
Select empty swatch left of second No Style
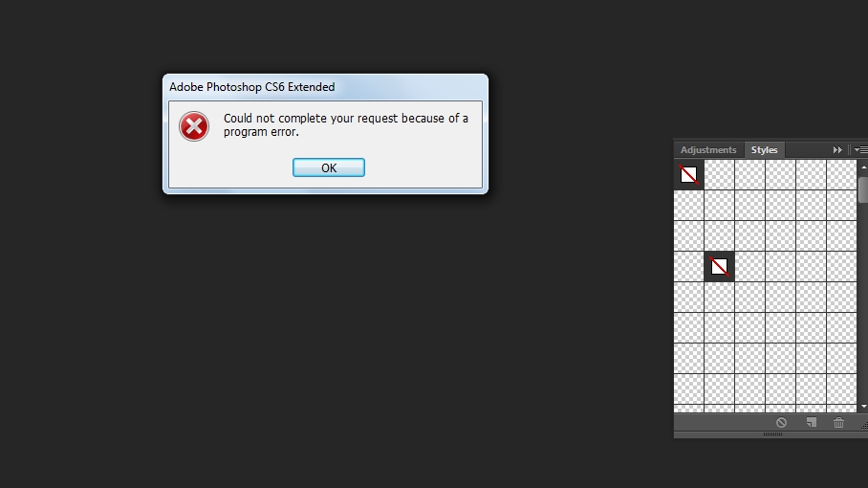(x=688, y=267)
